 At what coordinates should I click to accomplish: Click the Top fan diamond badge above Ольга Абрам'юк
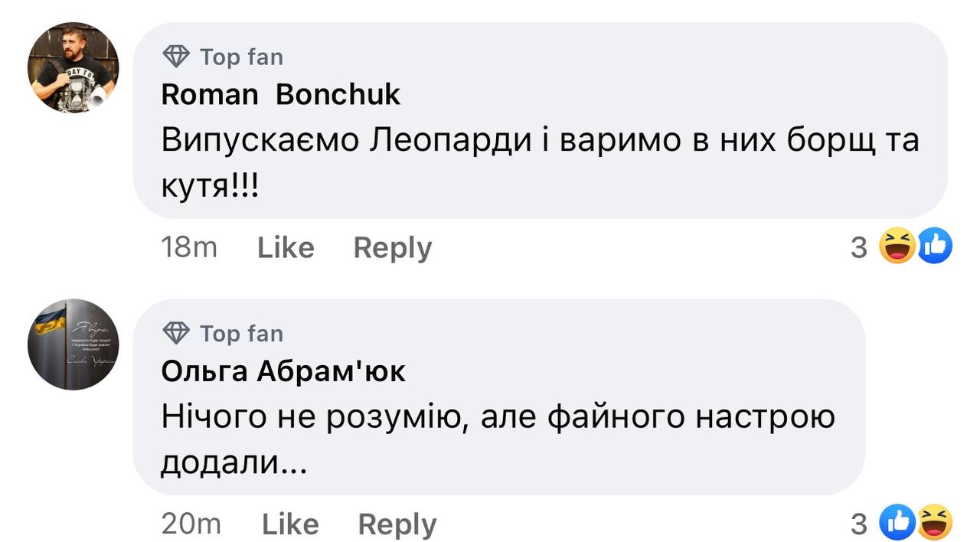177,334
